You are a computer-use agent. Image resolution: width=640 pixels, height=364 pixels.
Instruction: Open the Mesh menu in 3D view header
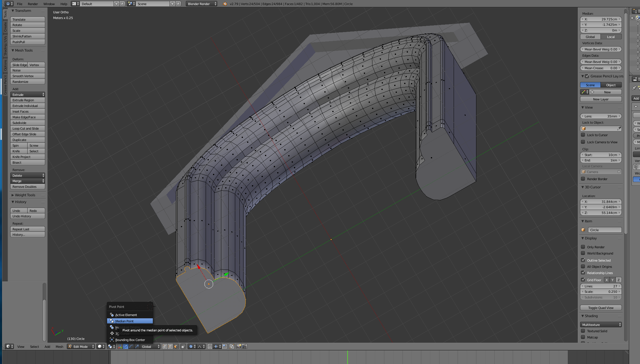coord(59,346)
